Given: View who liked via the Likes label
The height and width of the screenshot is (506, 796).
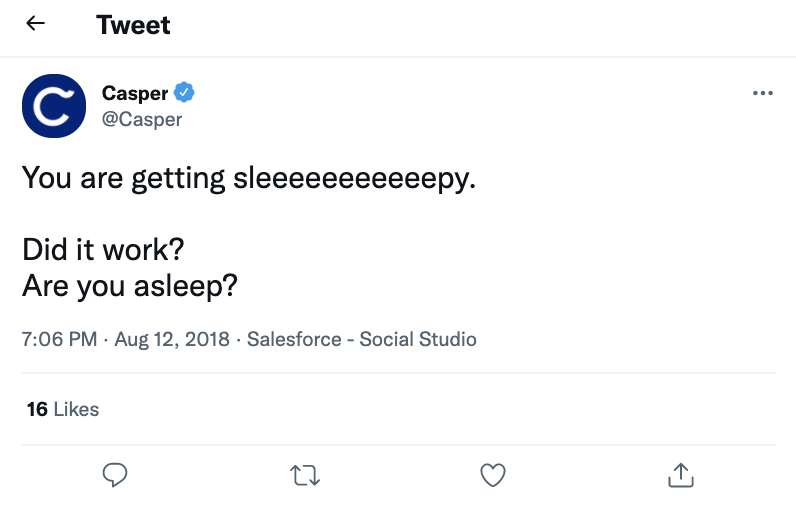Looking at the screenshot, I should pyautogui.click(x=76, y=409).
